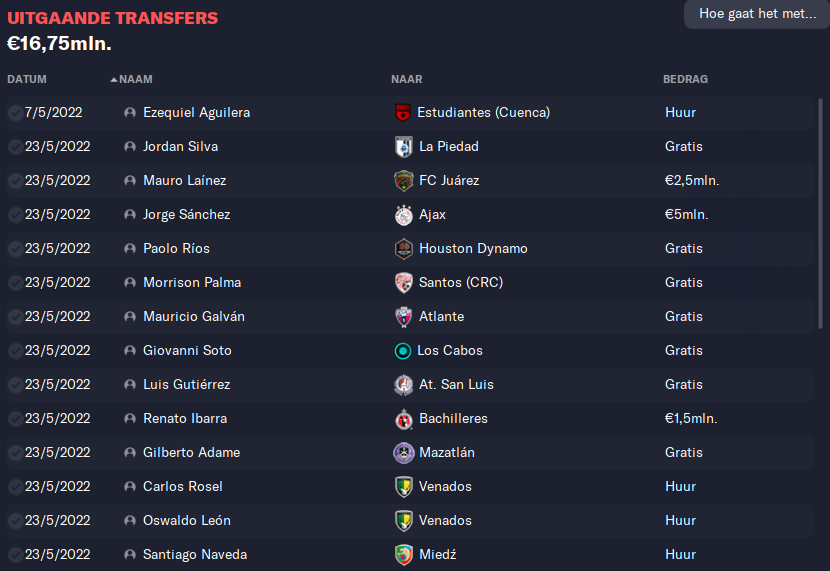Click the Mazatlán purple club crest

click(x=403, y=453)
